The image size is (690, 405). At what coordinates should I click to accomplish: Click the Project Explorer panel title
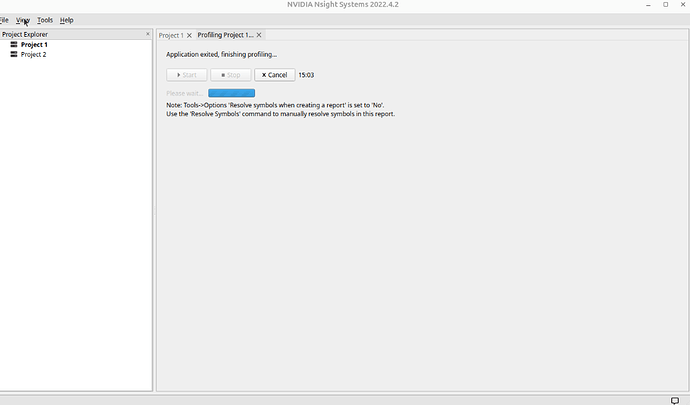click(x=25, y=34)
